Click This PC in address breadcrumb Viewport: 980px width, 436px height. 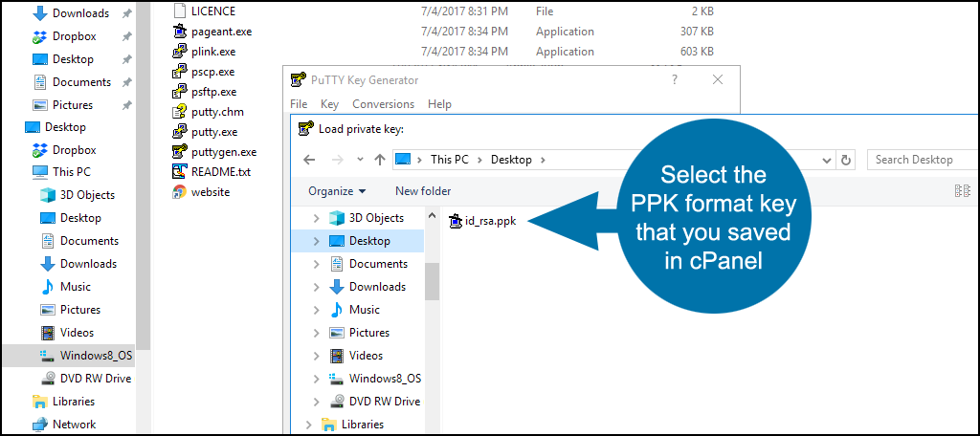(x=450, y=160)
